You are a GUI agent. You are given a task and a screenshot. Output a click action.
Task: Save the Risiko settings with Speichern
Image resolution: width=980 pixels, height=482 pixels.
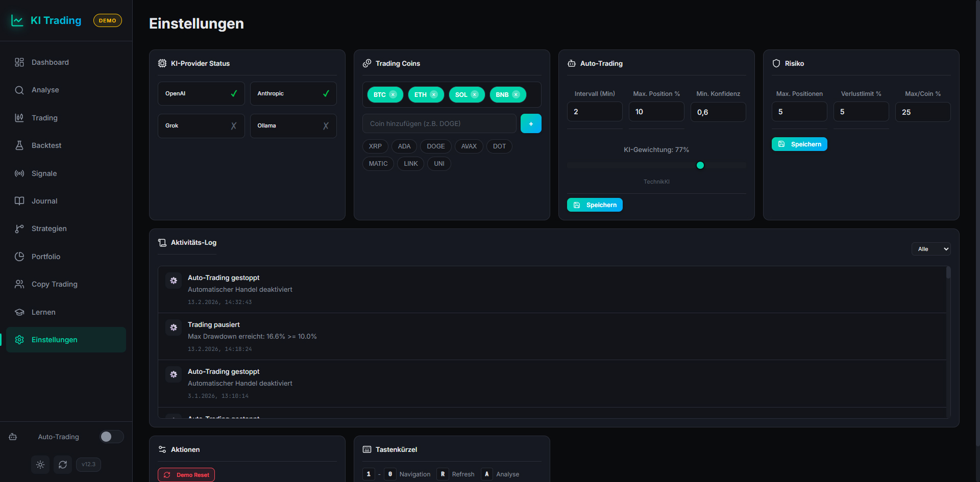(x=799, y=144)
